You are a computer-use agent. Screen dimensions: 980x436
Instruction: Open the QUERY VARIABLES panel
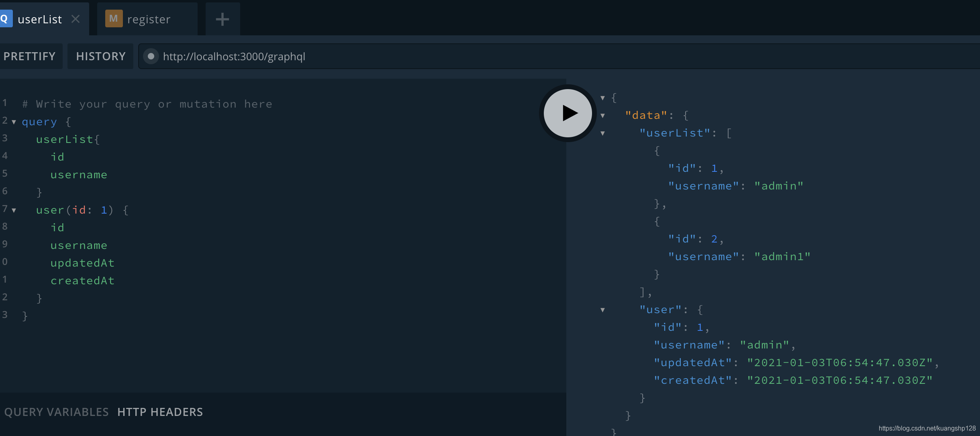[x=56, y=412]
